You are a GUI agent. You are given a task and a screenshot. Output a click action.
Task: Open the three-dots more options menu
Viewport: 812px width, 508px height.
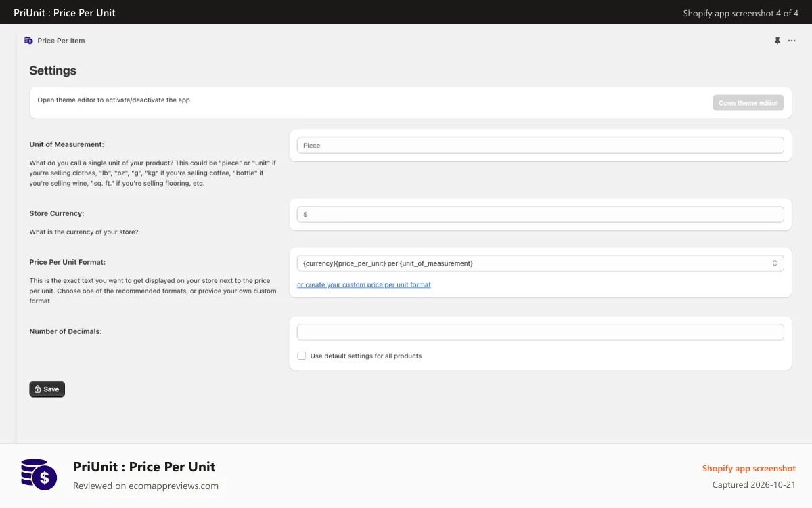click(792, 41)
